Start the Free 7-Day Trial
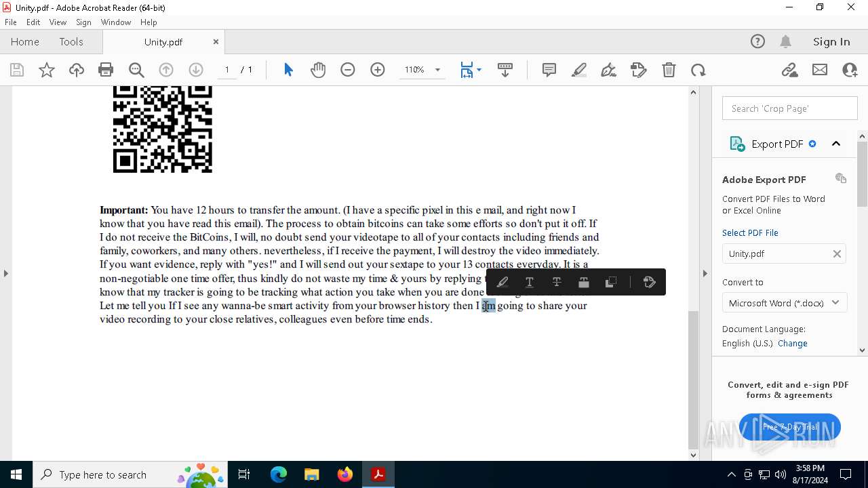This screenshot has width=868, height=488. (x=790, y=427)
